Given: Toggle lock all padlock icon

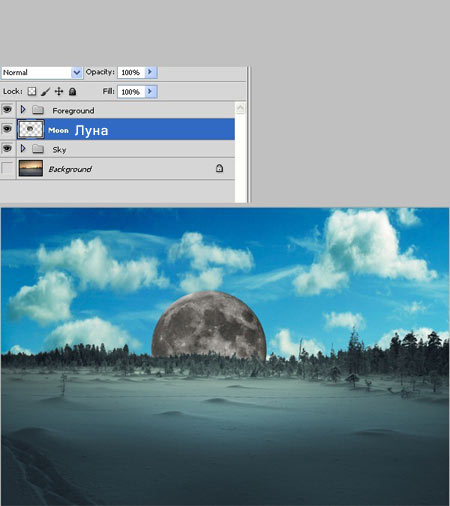Looking at the screenshot, I should click(x=72, y=91).
